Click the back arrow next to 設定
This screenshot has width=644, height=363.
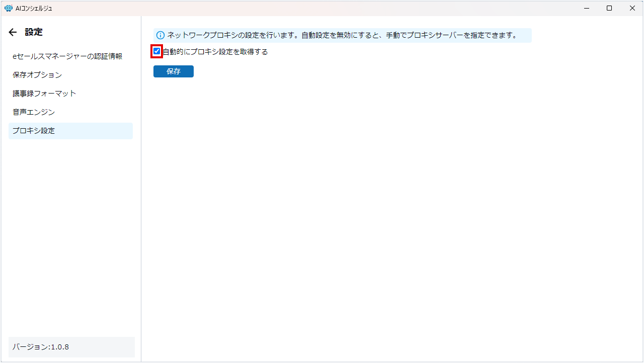pyautogui.click(x=13, y=32)
